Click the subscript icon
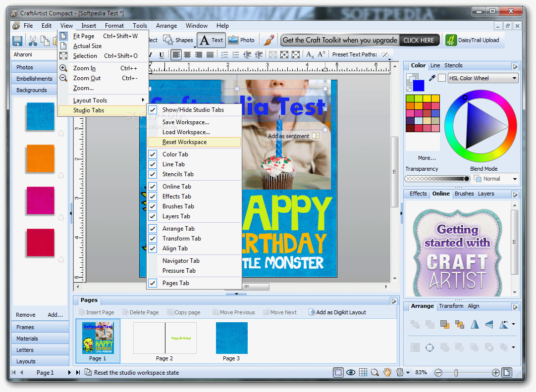536x392 pixels. [310, 54]
